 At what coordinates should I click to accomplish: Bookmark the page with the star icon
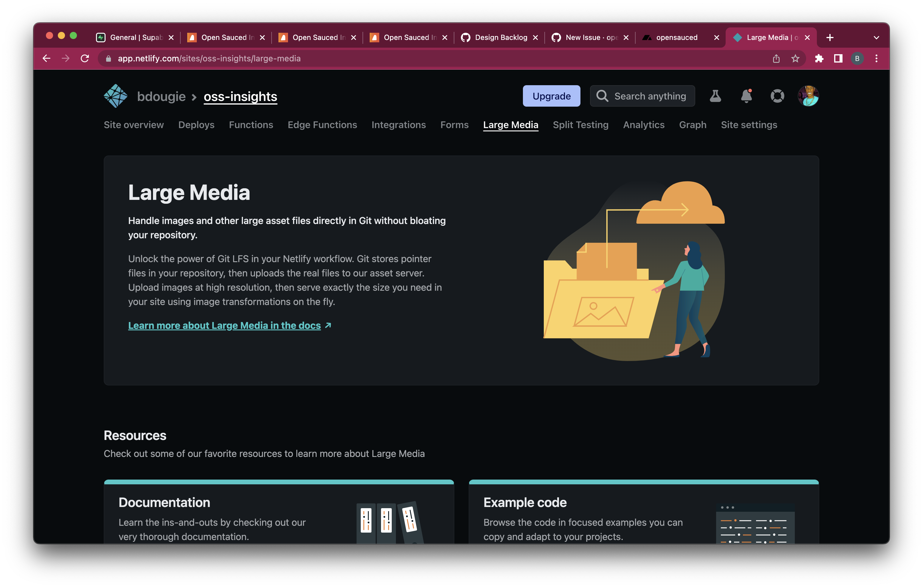(x=795, y=58)
